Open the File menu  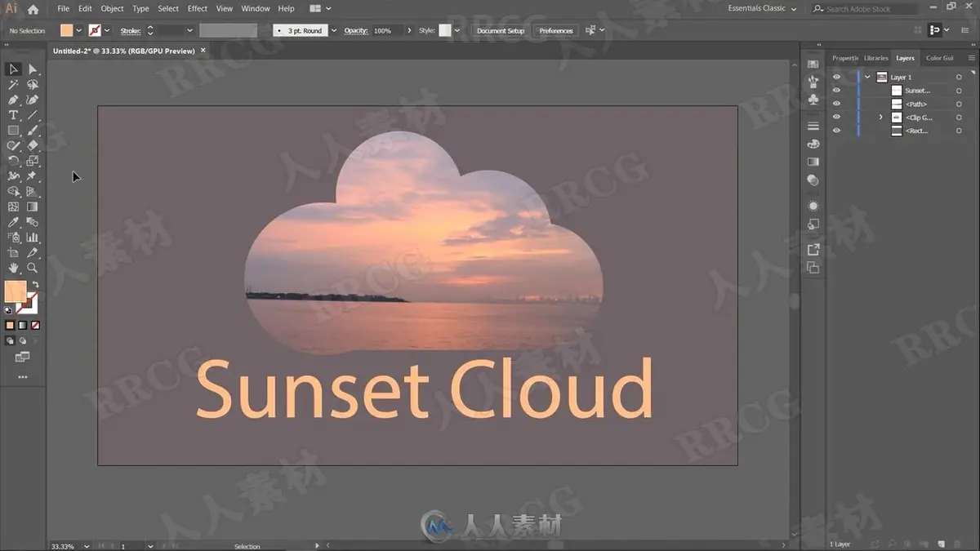pyautogui.click(x=63, y=9)
